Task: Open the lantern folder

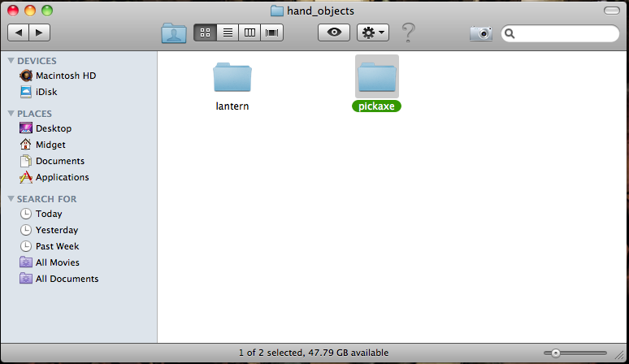Action: pyautogui.click(x=232, y=78)
